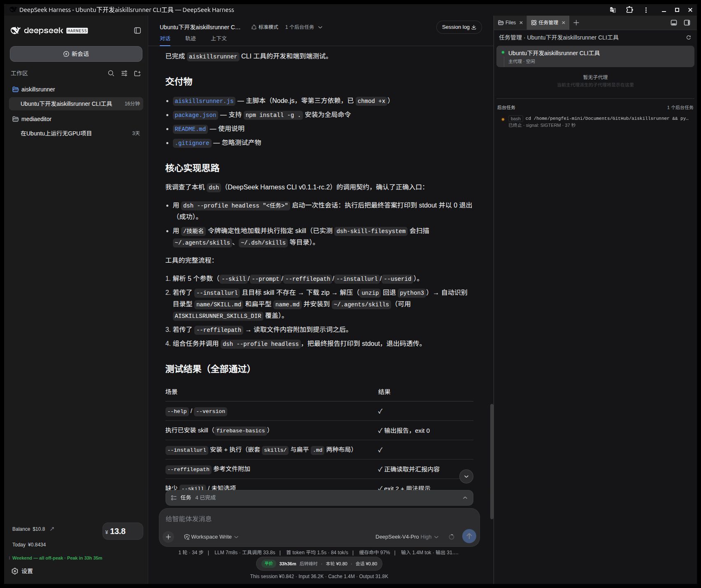The width and height of the screenshot is (701, 588).
Task: Search the workspace with magnifier icon
Action: (111, 73)
